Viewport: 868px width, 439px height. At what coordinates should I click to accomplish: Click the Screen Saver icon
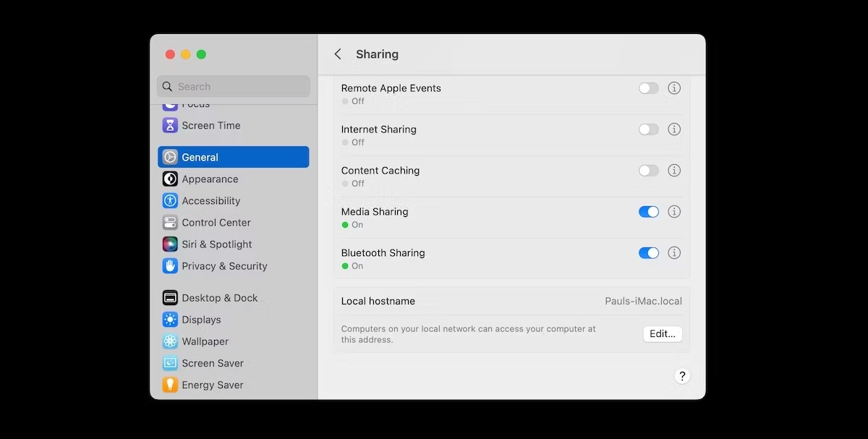170,362
